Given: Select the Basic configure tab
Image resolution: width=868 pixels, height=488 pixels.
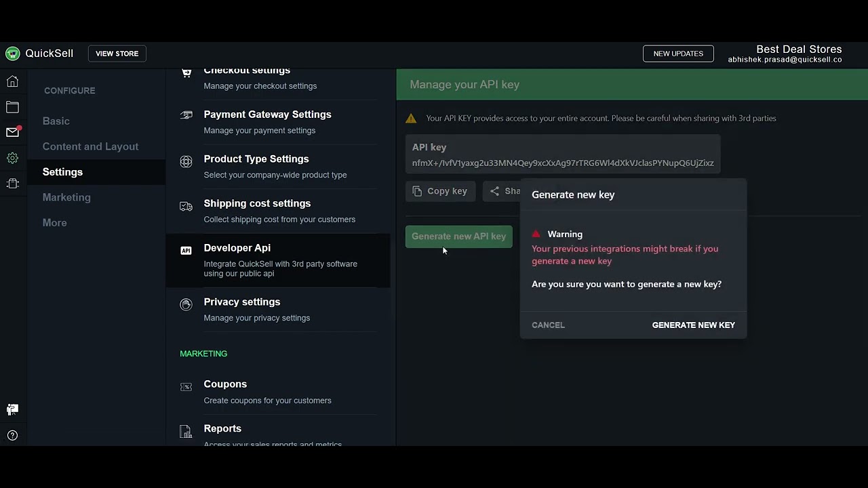Looking at the screenshot, I should point(56,121).
